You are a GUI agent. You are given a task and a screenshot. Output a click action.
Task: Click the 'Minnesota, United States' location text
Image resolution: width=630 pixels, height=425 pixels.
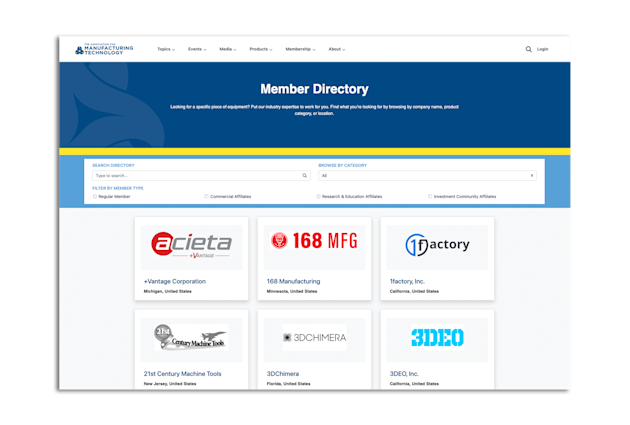coord(292,291)
